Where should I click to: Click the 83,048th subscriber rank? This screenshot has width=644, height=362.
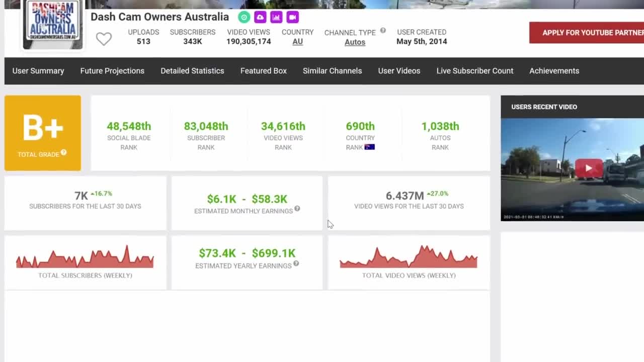click(206, 126)
